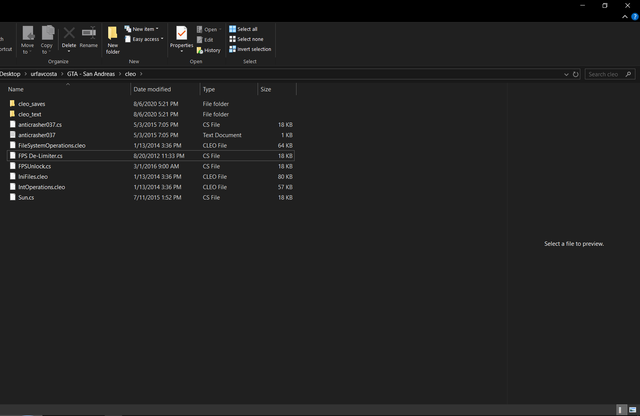Select the FPSUnlock.cs file icon
Image resolution: width=640 pixels, height=416 pixels.
[x=13, y=166]
